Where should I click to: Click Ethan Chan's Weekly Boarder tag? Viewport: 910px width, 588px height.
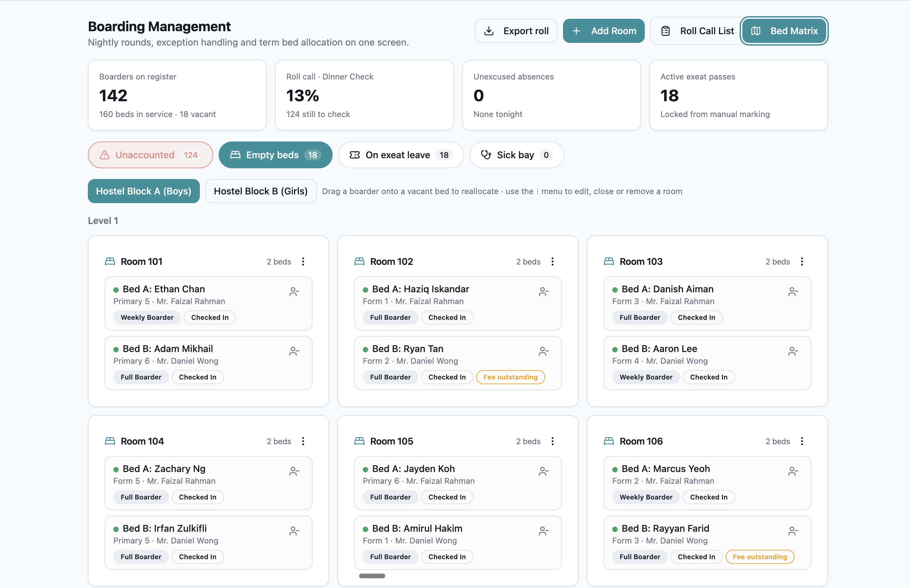point(147,318)
